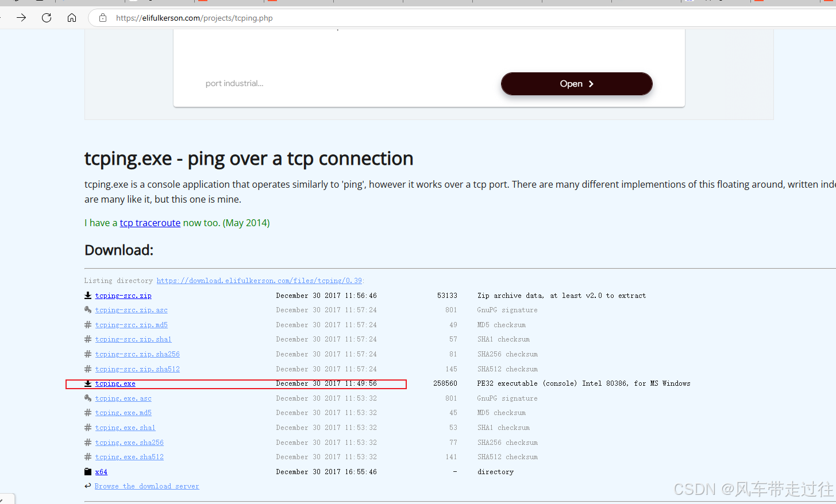
Task: Click hash icon beside tcping.exe.sha1
Action: click(x=88, y=428)
